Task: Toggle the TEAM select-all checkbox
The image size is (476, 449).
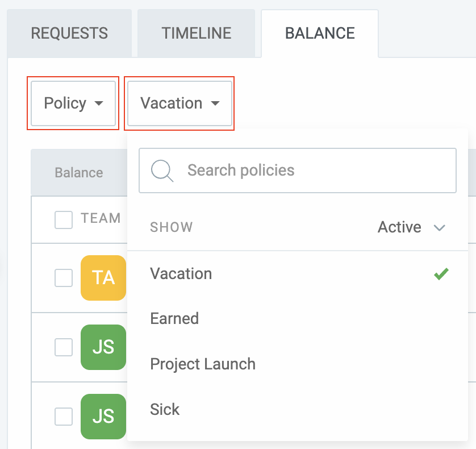Action: click(x=64, y=219)
